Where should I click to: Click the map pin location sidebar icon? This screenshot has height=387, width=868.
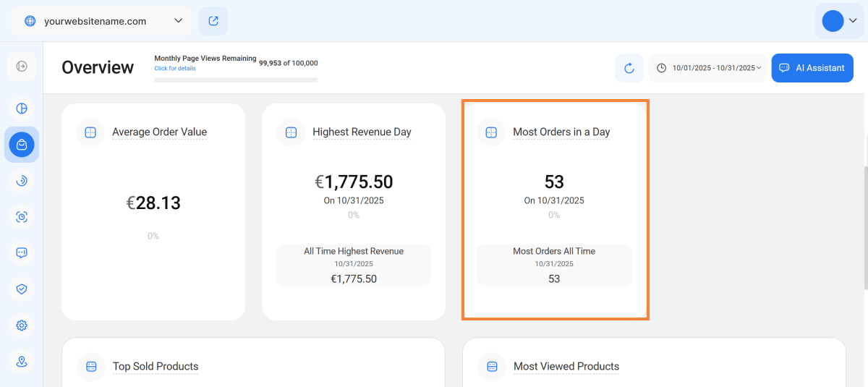[x=22, y=362]
